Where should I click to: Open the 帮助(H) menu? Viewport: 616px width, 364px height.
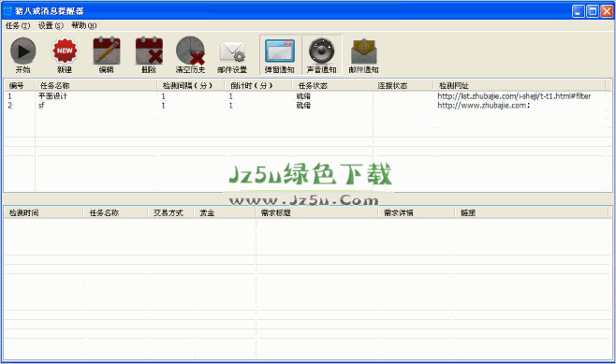tap(83, 25)
